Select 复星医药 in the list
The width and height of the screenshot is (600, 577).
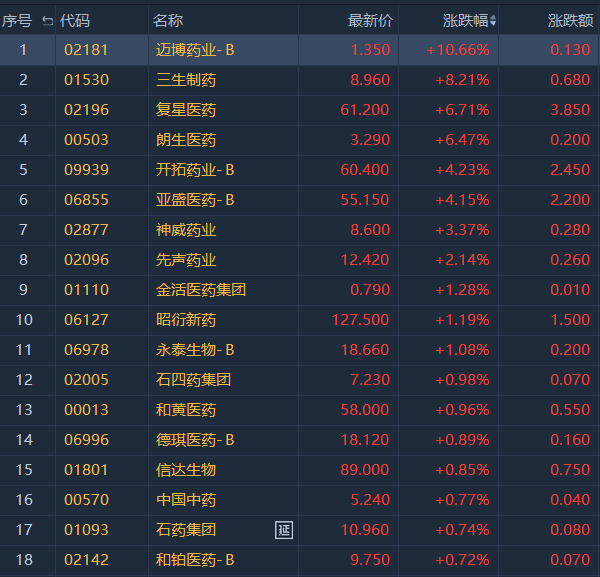pyautogui.click(x=187, y=110)
